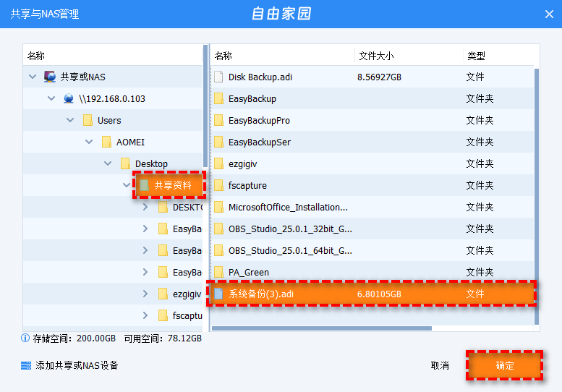The image size is (562, 392).
Task: Expand the fscaptu folder node in tree
Action: (145, 315)
